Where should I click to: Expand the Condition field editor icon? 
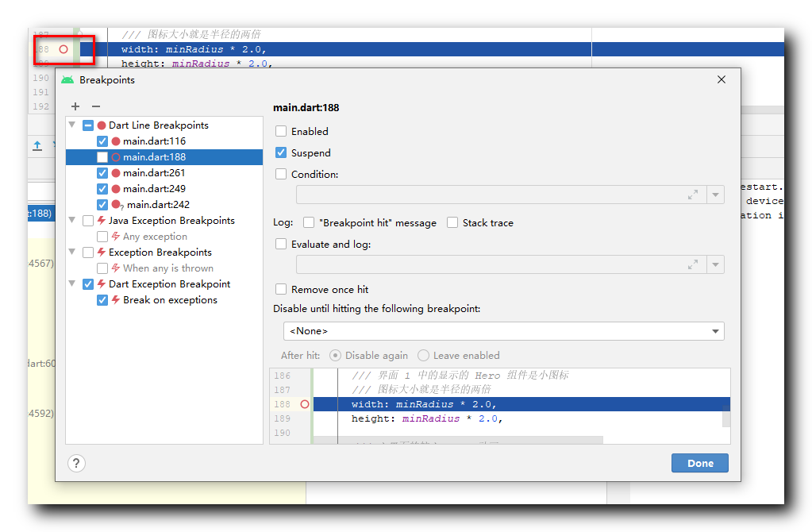[693, 195]
